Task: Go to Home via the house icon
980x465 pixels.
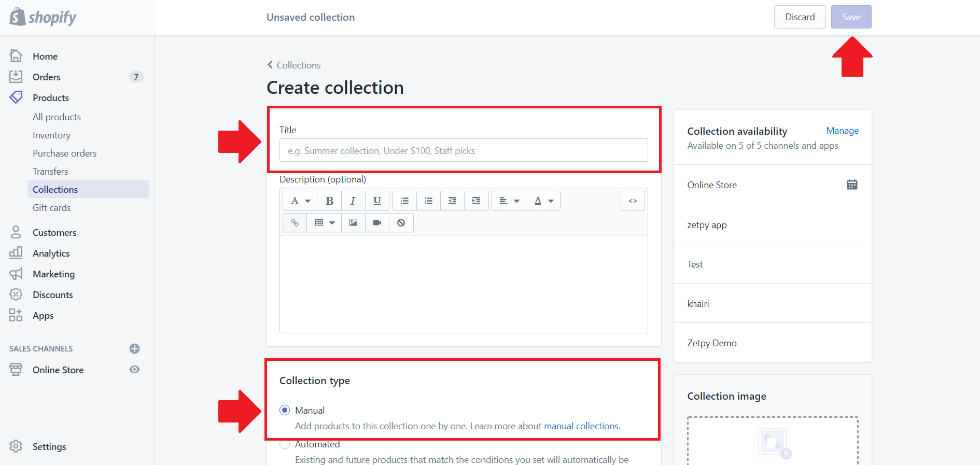Action: pyautogui.click(x=16, y=55)
